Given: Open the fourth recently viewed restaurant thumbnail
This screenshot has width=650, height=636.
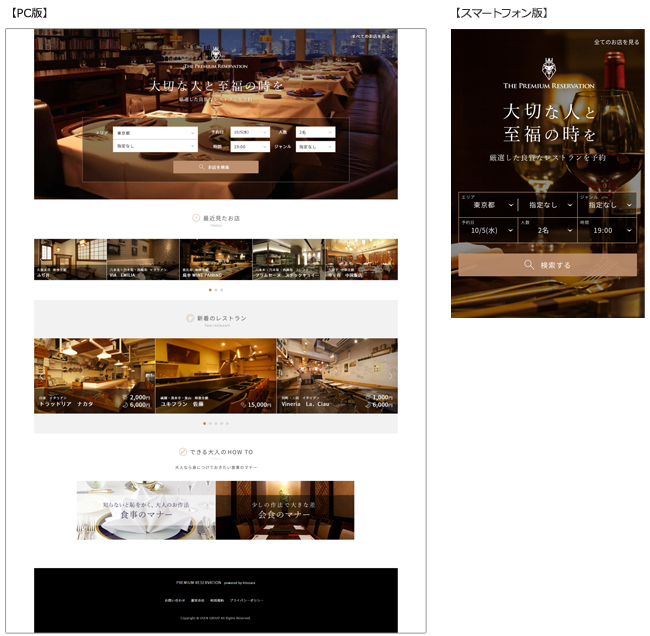Looking at the screenshot, I should click(289, 259).
